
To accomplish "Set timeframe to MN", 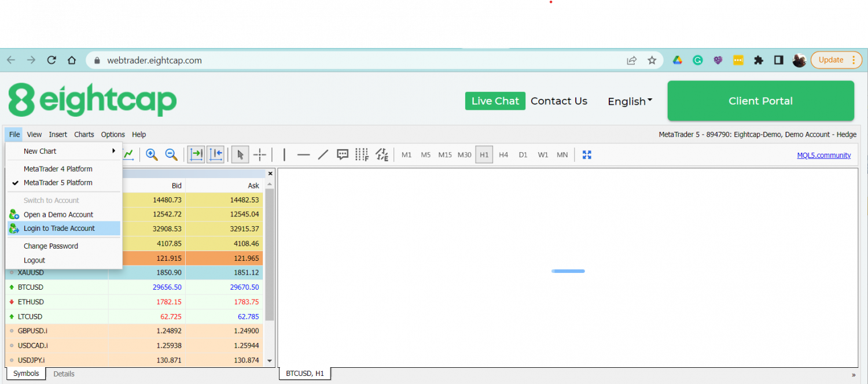I will [562, 155].
